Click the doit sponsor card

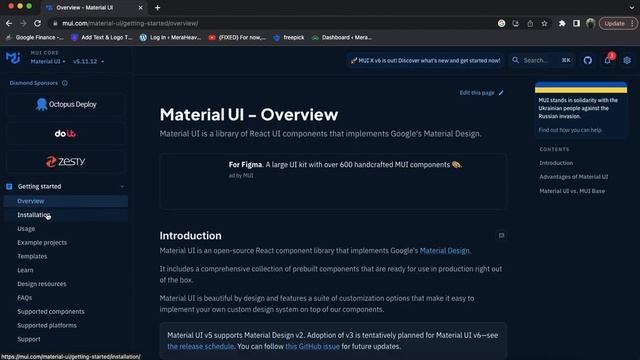point(65,133)
